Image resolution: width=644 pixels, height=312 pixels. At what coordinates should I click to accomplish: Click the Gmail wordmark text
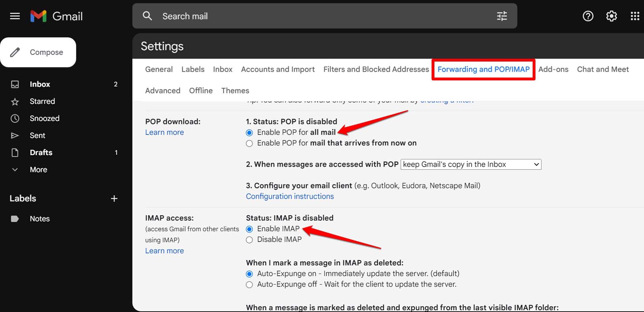(x=68, y=16)
